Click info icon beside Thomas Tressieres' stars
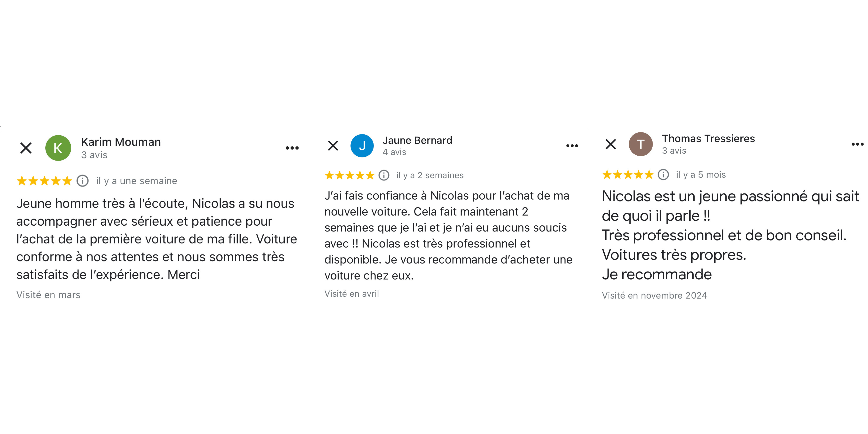 pyautogui.click(x=663, y=175)
